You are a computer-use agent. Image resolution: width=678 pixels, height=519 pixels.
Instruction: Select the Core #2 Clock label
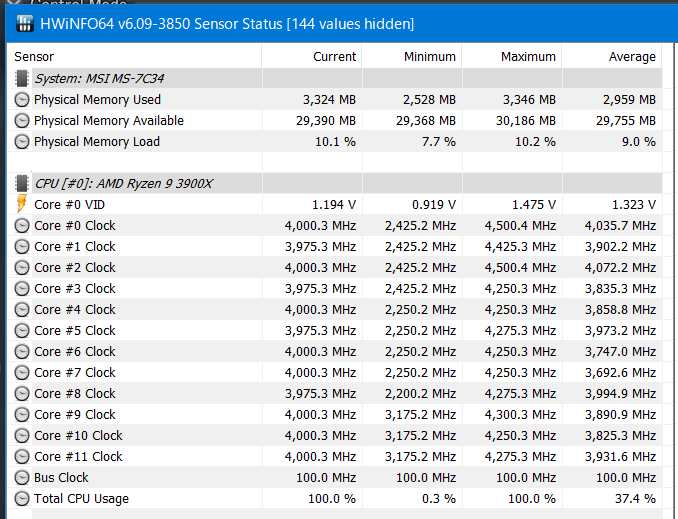pos(75,268)
